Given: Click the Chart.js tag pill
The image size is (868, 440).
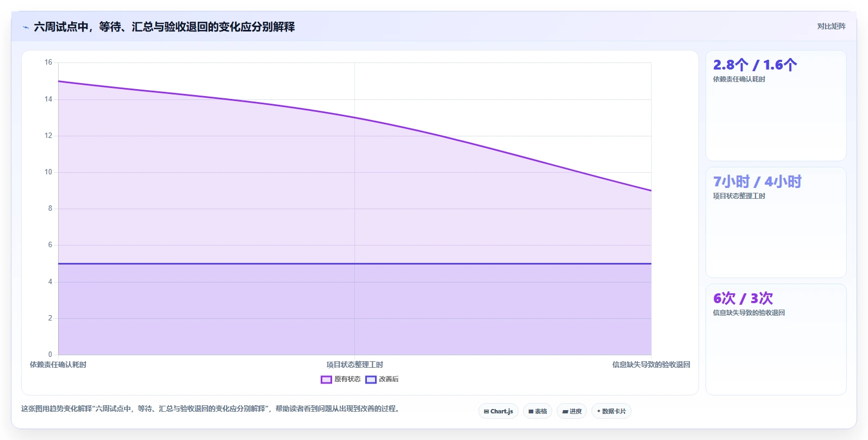Looking at the screenshot, I should pyautogui.click(x=498, y=411).
